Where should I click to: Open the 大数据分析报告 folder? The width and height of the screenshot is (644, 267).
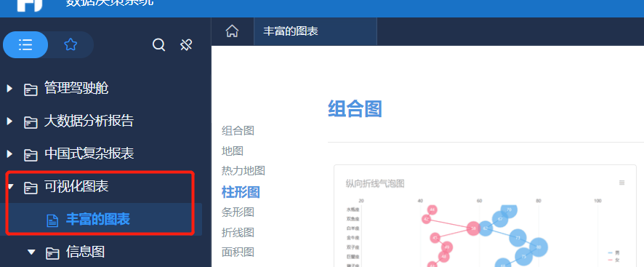coord(89,121)
